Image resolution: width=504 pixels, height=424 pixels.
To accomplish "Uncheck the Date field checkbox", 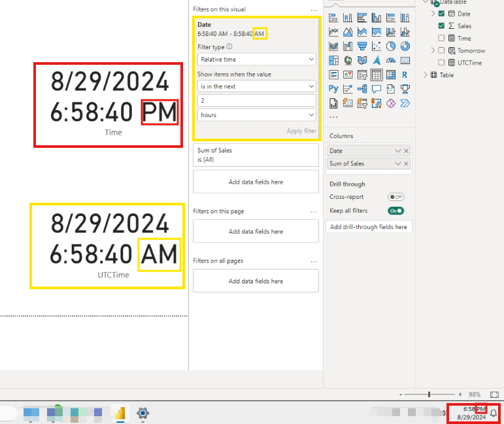I will (441, 14).
